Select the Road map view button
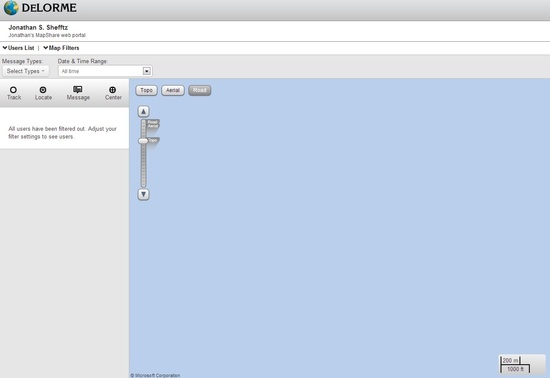 [200, 90]
